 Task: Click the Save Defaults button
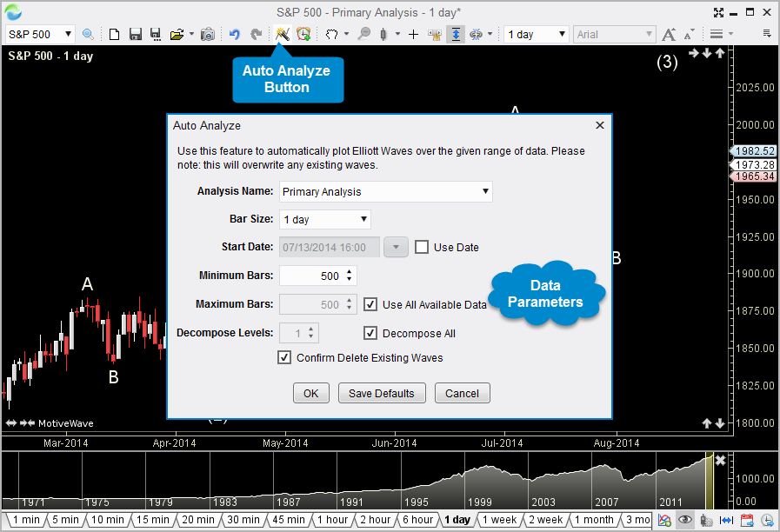[382, 393]
